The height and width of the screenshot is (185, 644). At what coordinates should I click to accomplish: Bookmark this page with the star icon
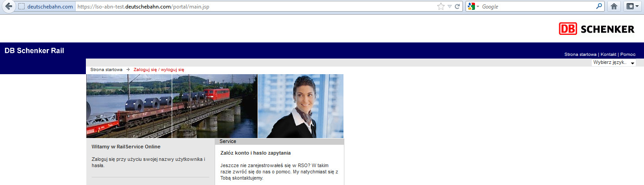441,7
